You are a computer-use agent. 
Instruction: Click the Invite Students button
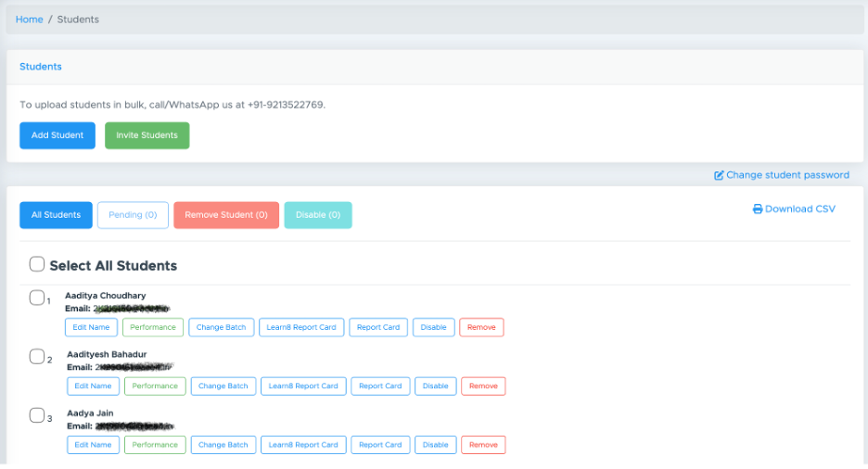[147, 135]
